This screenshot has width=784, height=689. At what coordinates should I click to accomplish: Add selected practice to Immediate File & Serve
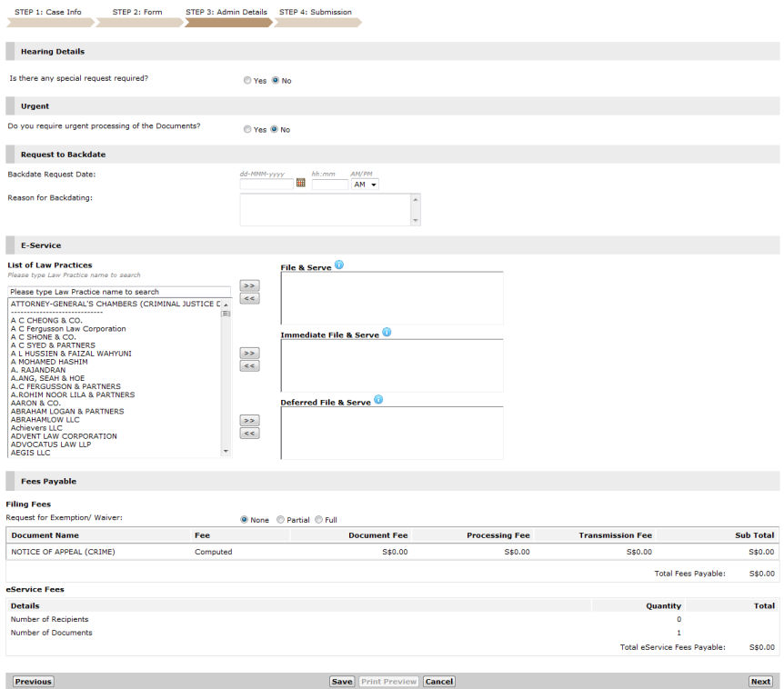[x=249, y=353]
